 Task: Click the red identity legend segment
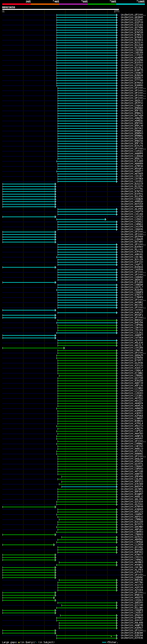coord(16,4)
